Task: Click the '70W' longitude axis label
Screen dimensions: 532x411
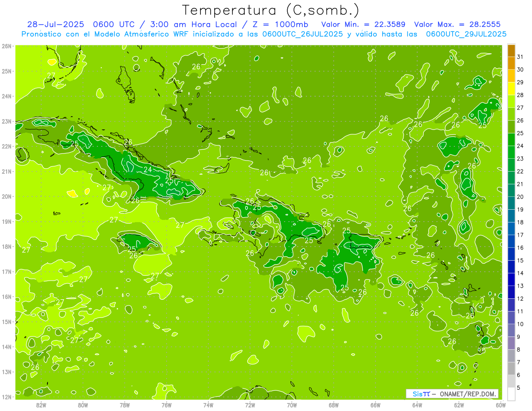Action: [x=292, y=405]
